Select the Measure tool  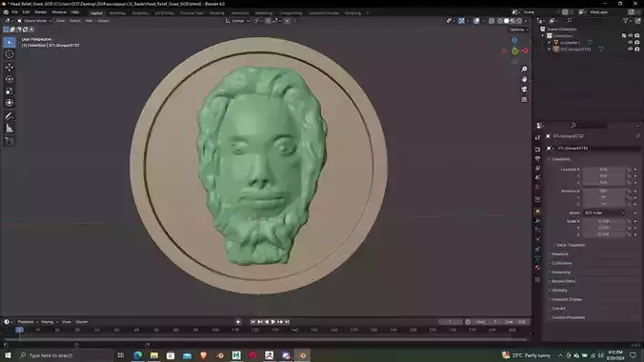point(10,129)
